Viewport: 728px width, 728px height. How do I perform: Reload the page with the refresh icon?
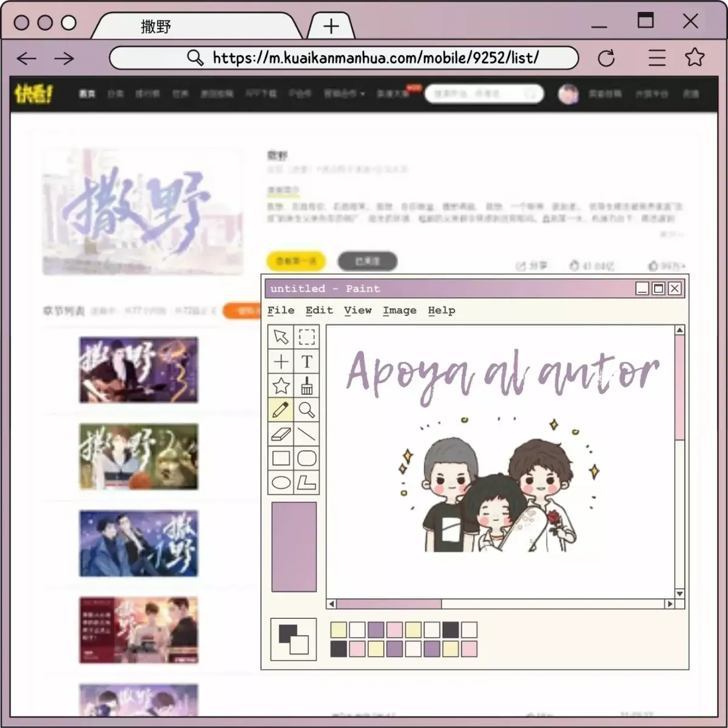(x=606, y=58)
